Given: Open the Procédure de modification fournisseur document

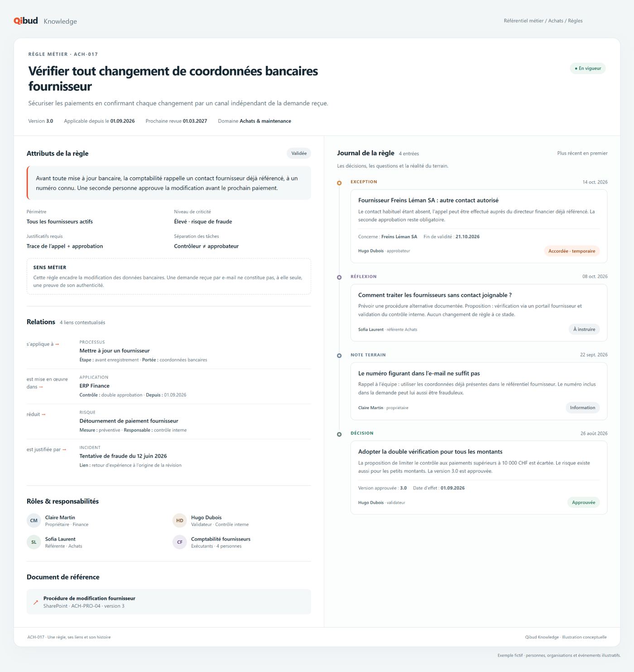Looking at the screenshot, I should (169, 602).
